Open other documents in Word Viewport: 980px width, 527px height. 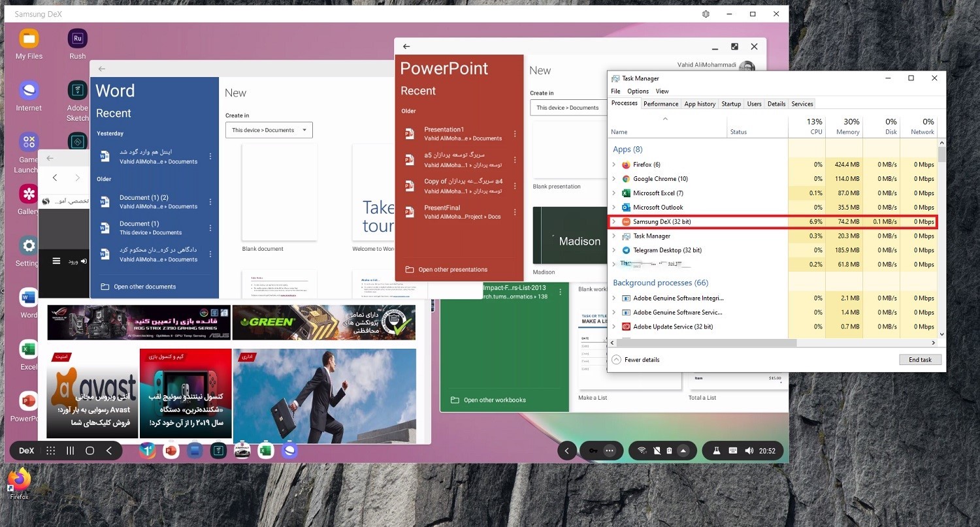pyautogui.click(x=138, y=287)
